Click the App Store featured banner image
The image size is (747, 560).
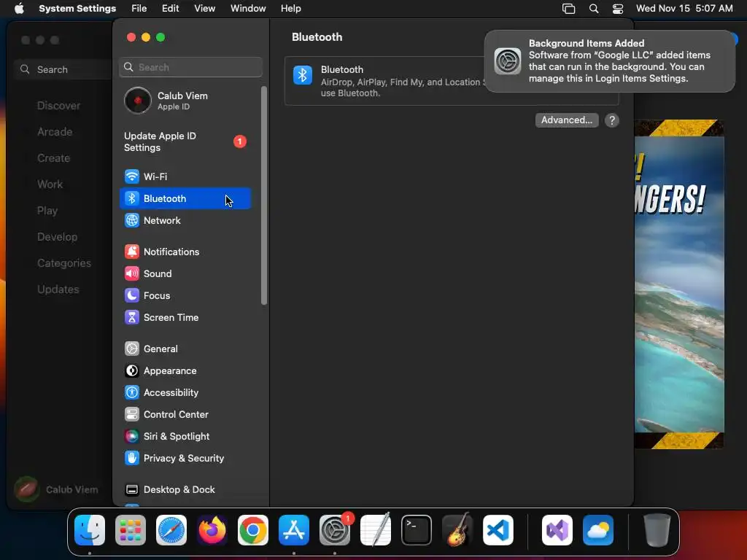pyautogui.click(x=679, y=284)
